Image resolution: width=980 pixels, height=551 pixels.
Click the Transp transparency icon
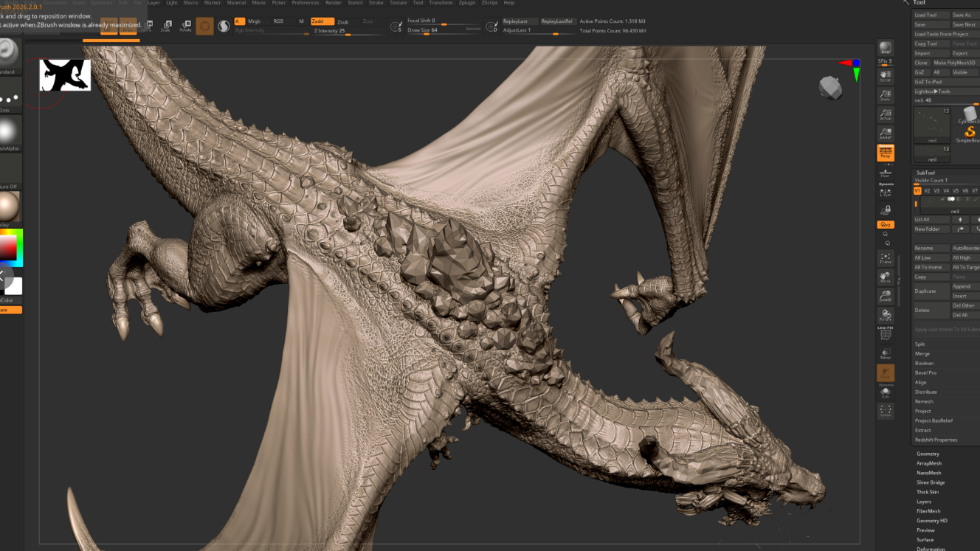(886, 354)
